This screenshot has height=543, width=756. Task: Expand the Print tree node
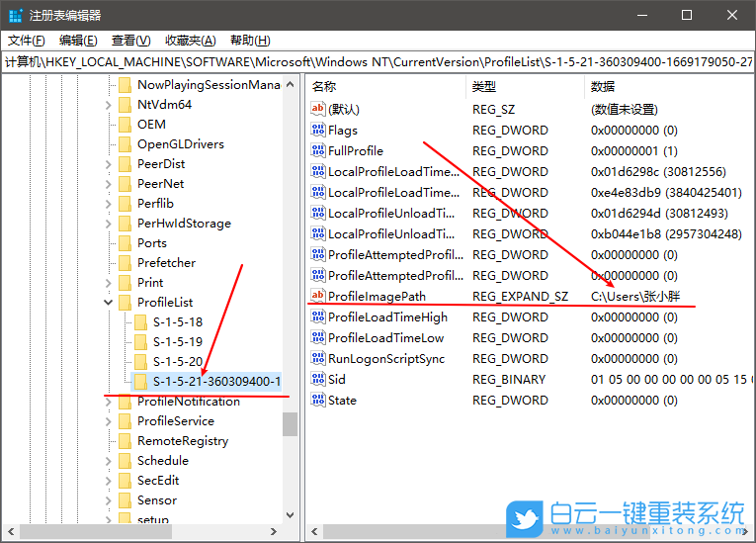point(109,283)
